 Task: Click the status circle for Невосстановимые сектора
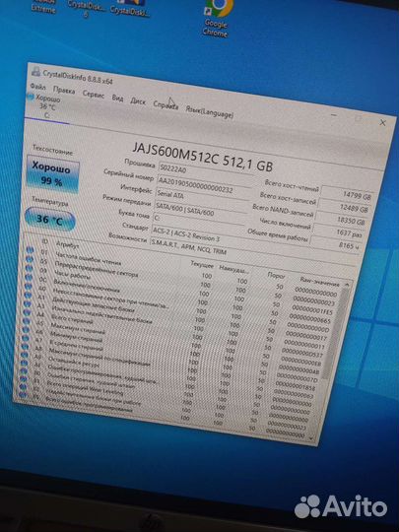point(29,286)
